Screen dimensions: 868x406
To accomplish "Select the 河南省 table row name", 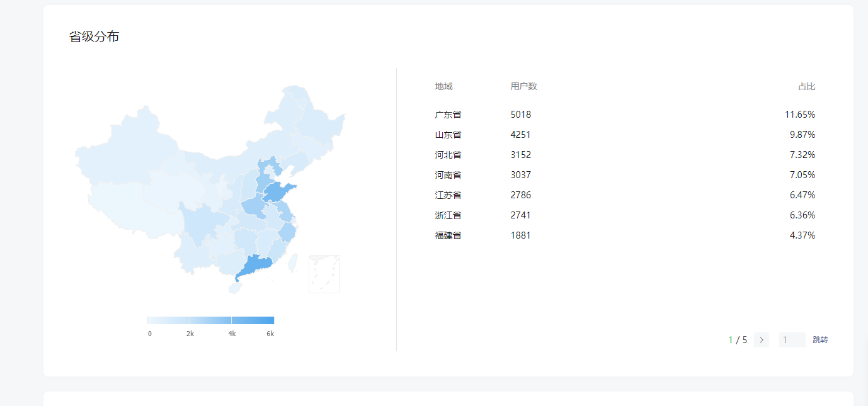I will point(448,175).
